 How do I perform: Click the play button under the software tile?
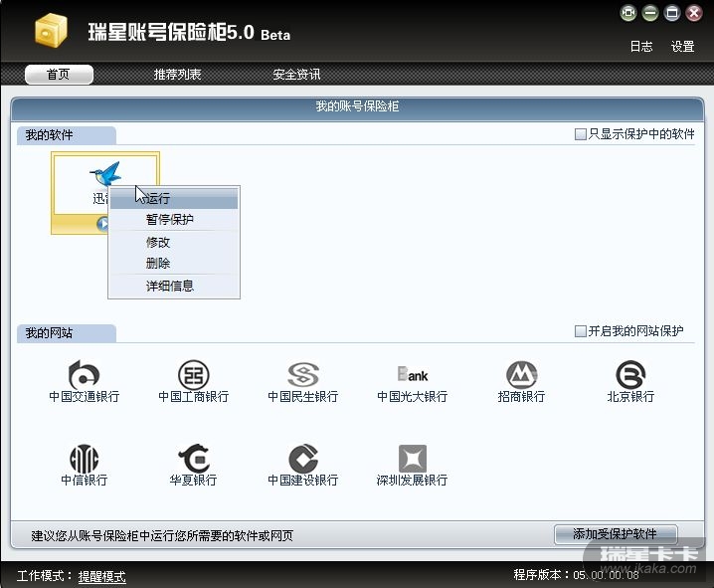pyautogui.click(x=102, y=224)
